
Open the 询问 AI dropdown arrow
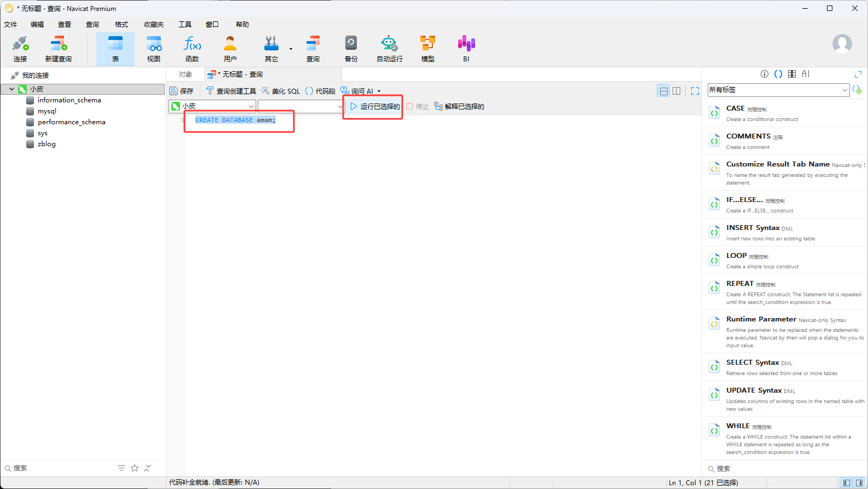point(379,91)
